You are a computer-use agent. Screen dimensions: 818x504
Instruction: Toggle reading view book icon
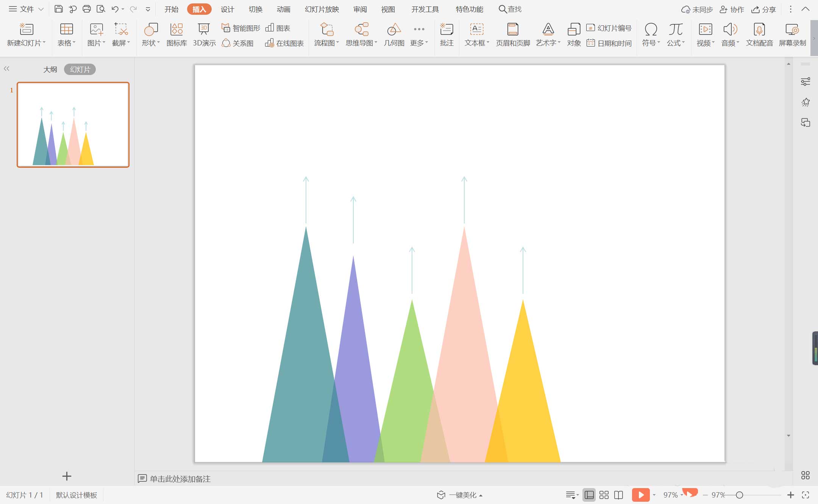618,495
